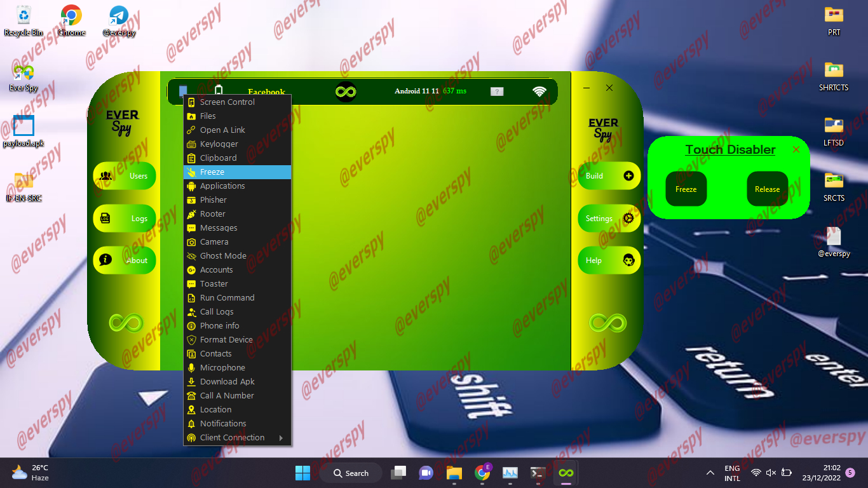Image resolution: width=868 pixels, height=488 pixels.
Task: Select the Format Device menu entry
Action: coord(237,340)
